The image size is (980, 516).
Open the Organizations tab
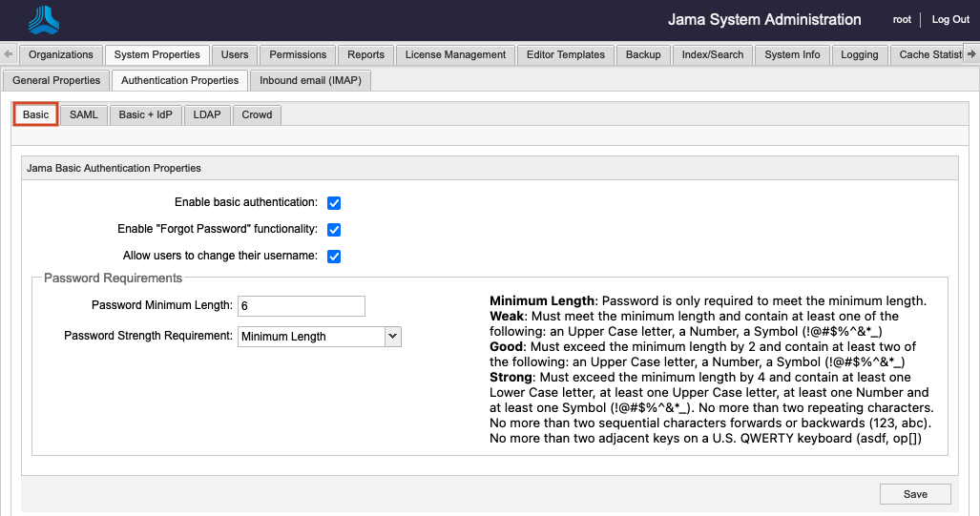tap(61, 55)
